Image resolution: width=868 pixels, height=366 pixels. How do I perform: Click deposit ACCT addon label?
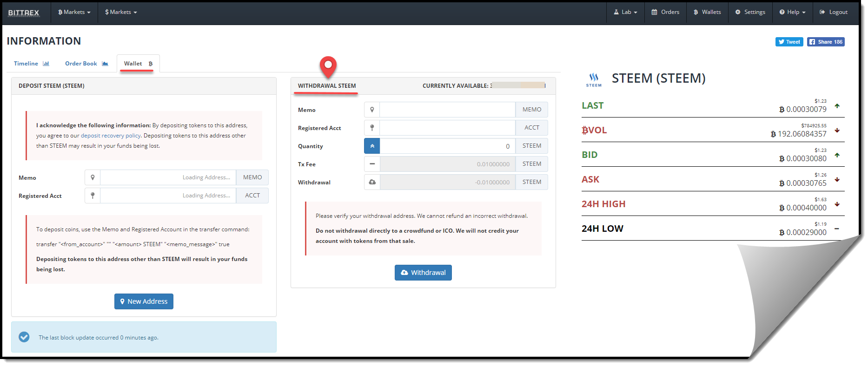pos(252,196)
